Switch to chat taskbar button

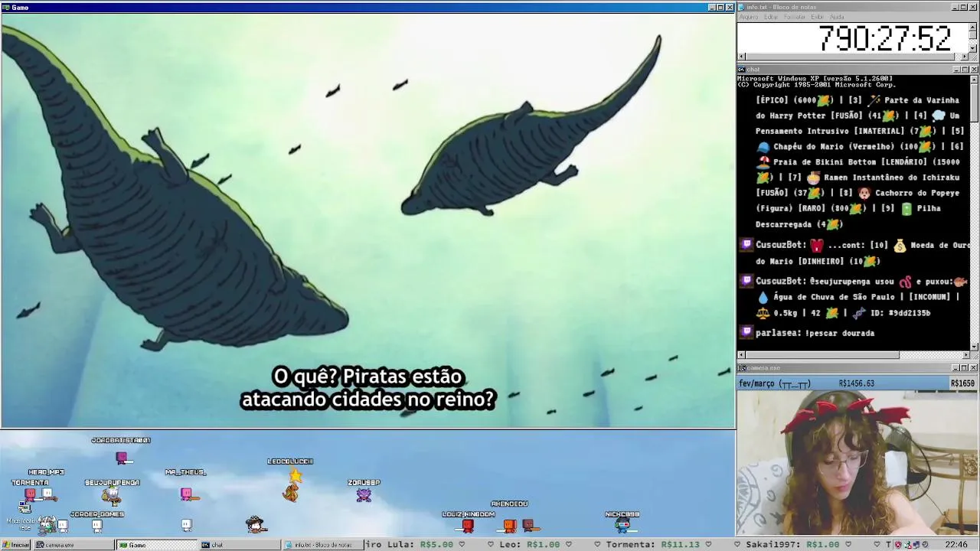click(240, 545)
